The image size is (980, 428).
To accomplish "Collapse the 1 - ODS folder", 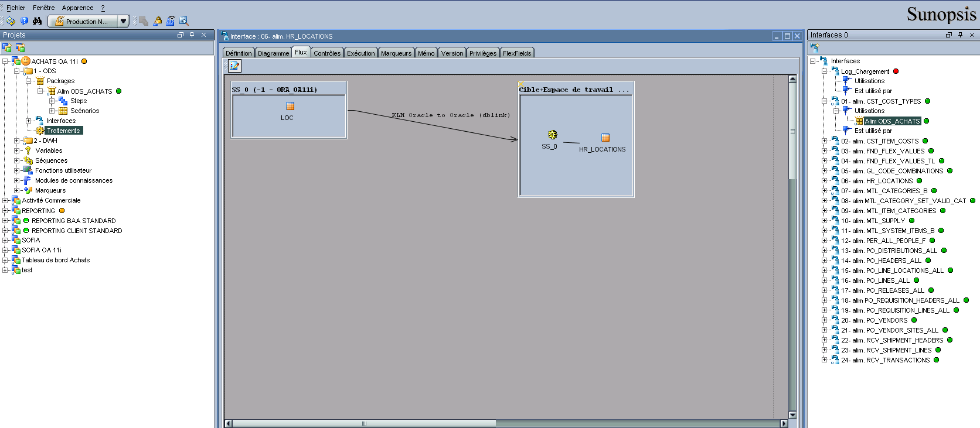I will pyautogui.click(x=16, y=71).
